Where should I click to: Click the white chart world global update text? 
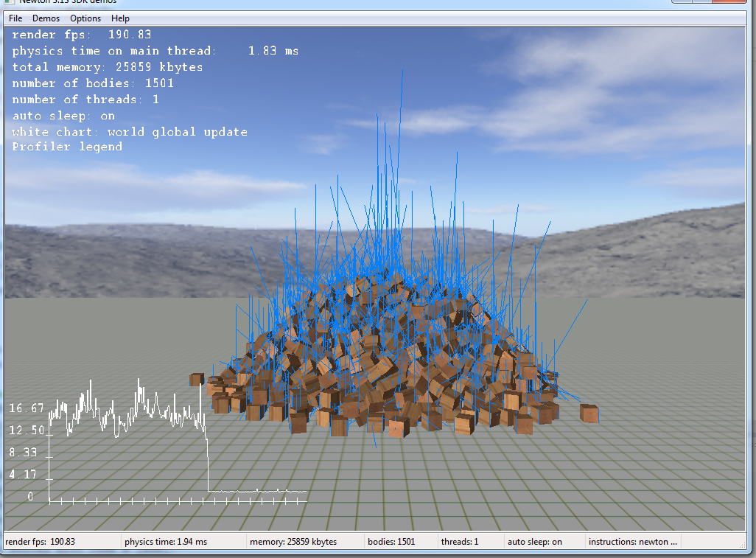(x=130, y=132)
